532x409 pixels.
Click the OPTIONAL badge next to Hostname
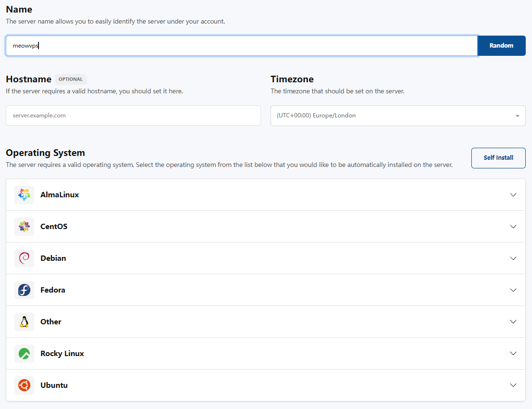[71, 79]
